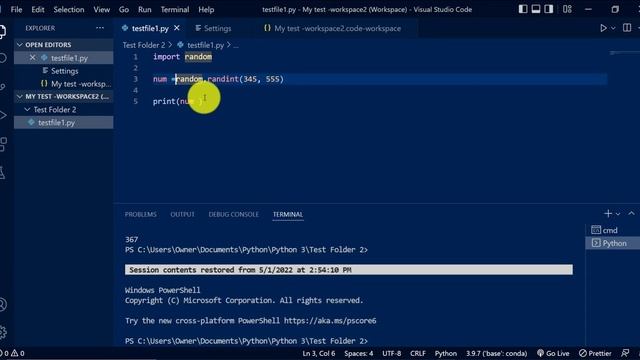Select Settings in the Open Editors list

[63, 71]
